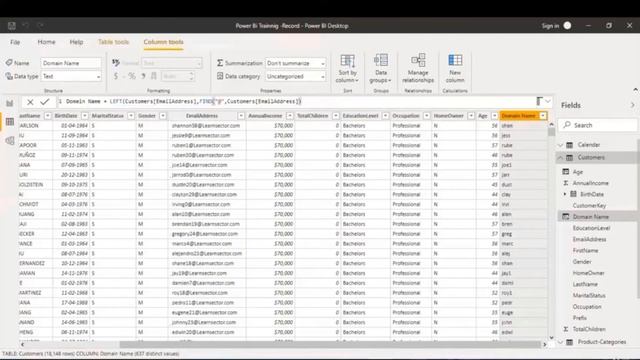Open the File menu
The width and height of the screenshot is (640, 360).
tap(15, 42)
